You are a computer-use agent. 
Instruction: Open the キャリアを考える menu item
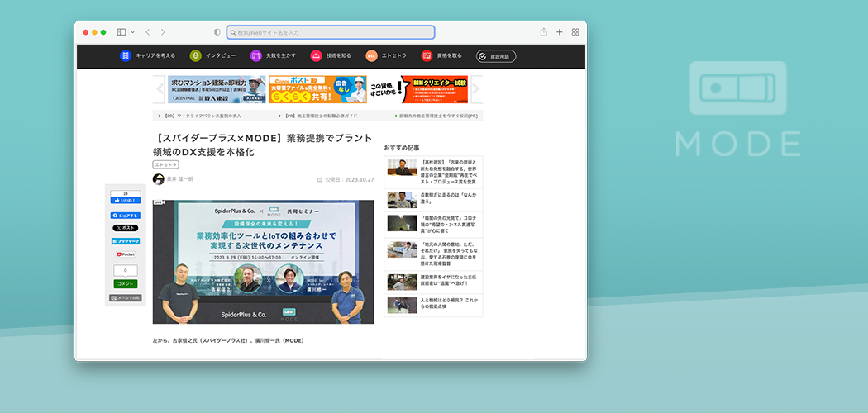pyautogui.click(x=148, y=55)
